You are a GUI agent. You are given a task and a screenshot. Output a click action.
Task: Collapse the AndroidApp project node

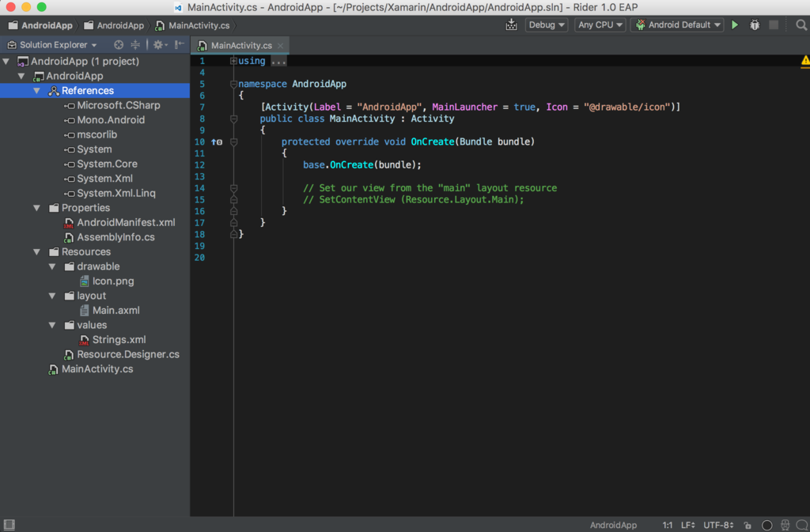(x=21, y=77)
